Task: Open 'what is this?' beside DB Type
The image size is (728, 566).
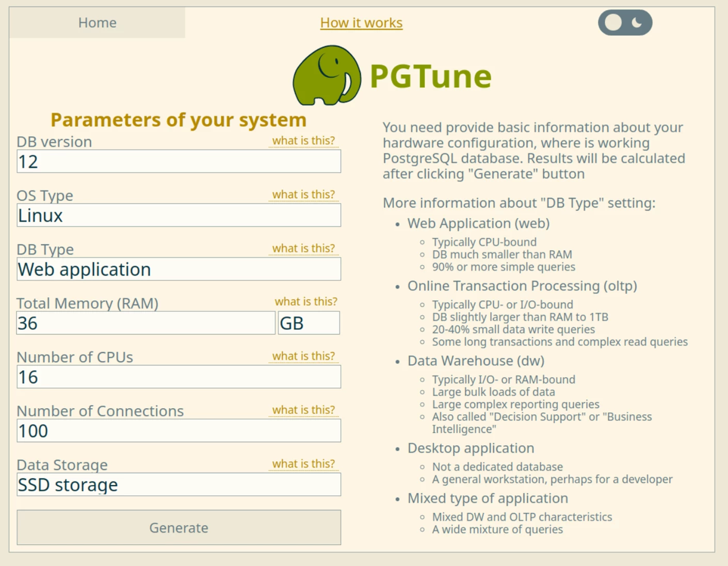Action: tap(303, 248)
